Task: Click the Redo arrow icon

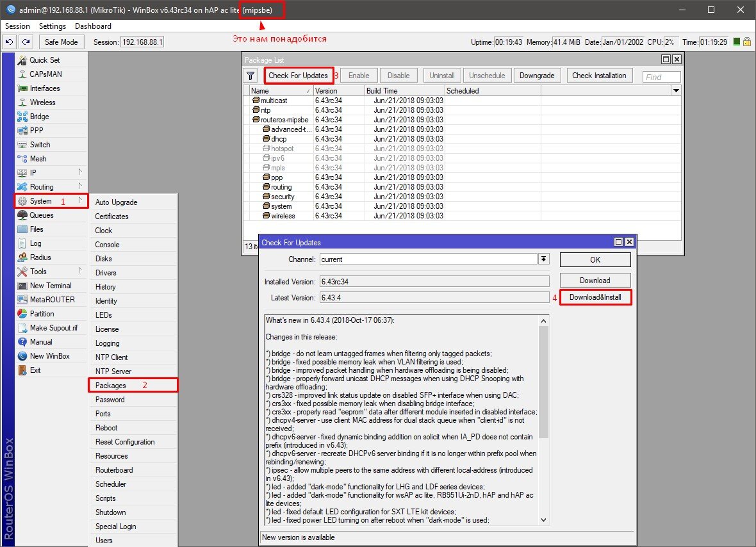Action: pos(26,42)
